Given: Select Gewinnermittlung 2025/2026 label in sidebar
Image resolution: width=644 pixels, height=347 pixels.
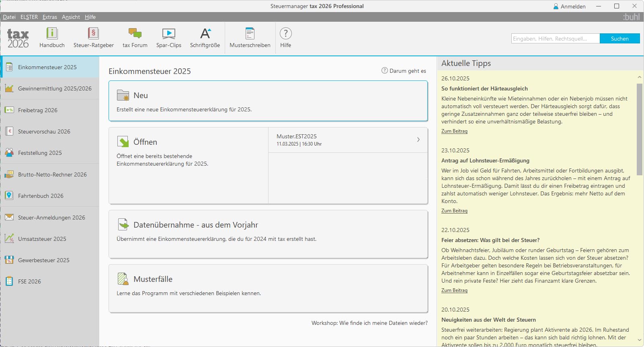Looking at the screenshot, I should pos(55,88).
